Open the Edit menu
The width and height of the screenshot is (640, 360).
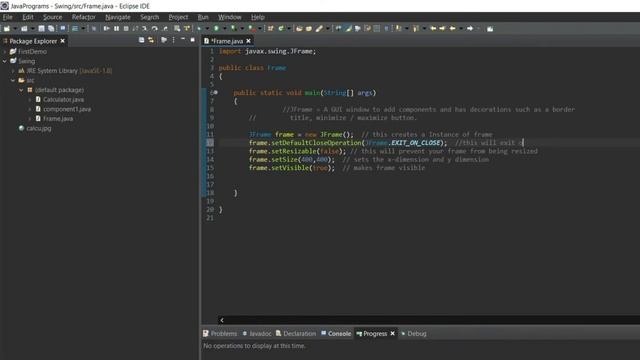tap(28, 17)
